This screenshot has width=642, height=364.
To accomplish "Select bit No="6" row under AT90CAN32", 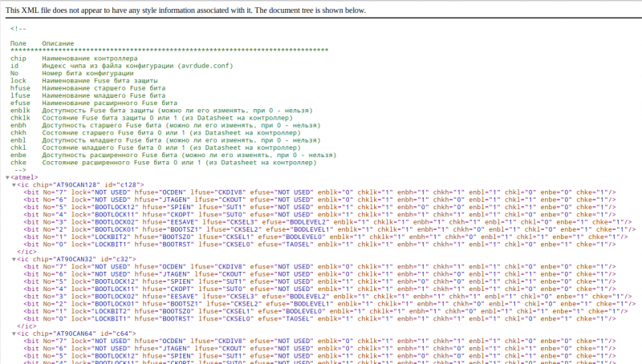I will pos(319,274).
